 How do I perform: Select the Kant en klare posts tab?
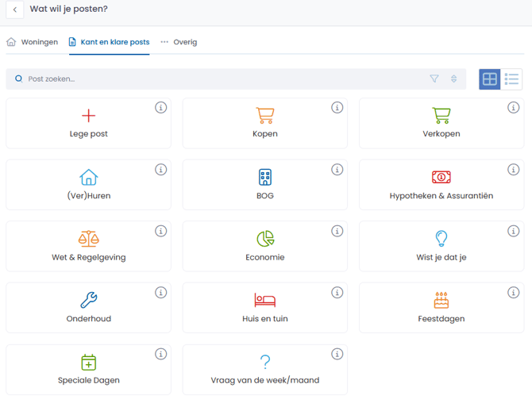[110, 42]
